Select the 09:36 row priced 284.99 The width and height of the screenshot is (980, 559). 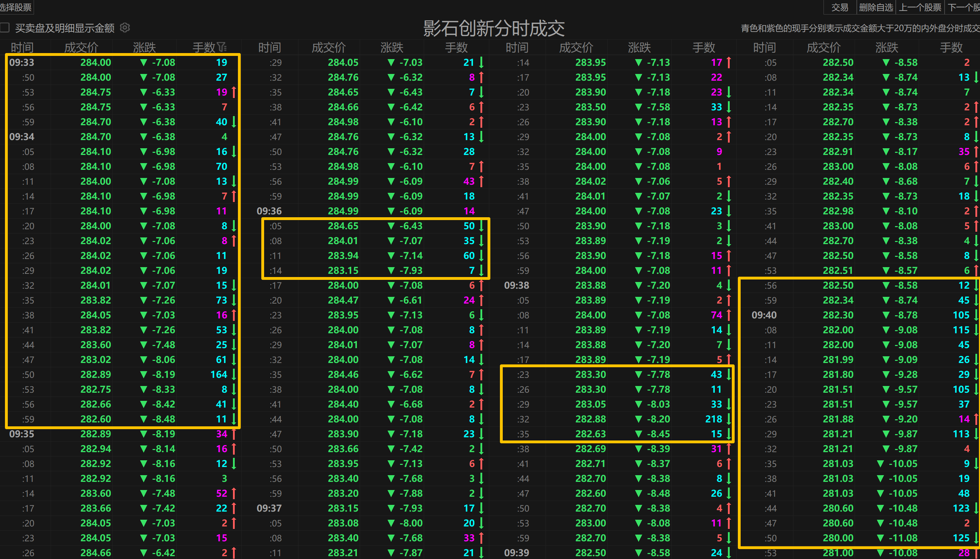point(343,211)
